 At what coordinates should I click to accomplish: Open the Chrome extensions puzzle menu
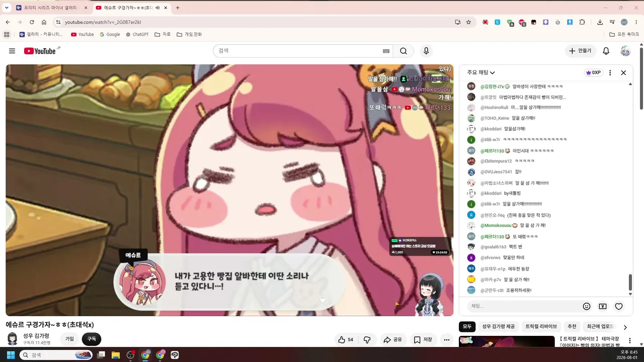pos(582,22)
